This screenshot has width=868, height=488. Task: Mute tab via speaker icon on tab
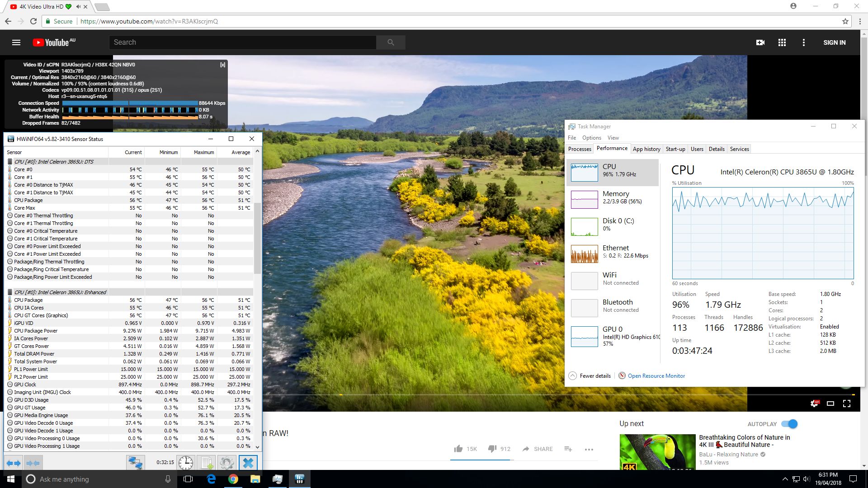point(78,7)
